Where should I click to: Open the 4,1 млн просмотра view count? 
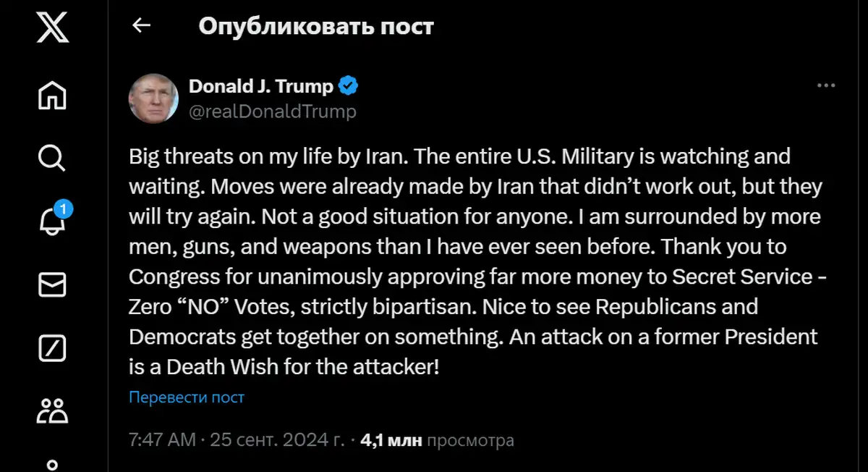click(436, 440)
